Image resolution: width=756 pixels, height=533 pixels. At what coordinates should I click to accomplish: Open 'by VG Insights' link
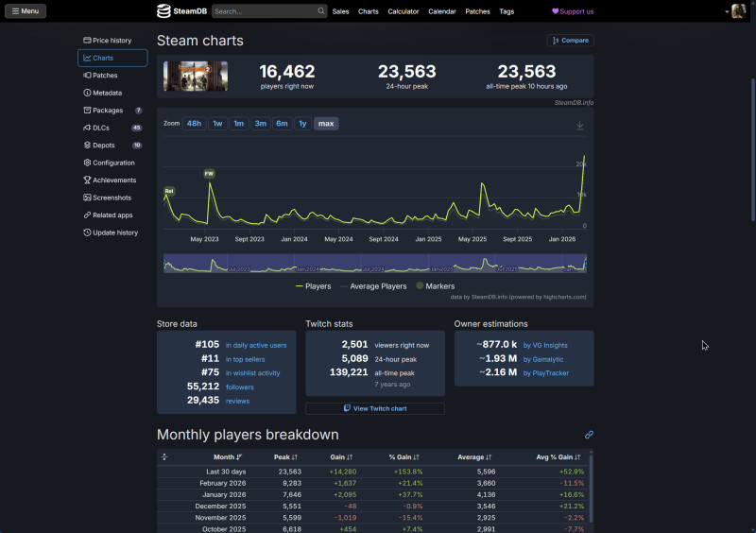[545, 345]
